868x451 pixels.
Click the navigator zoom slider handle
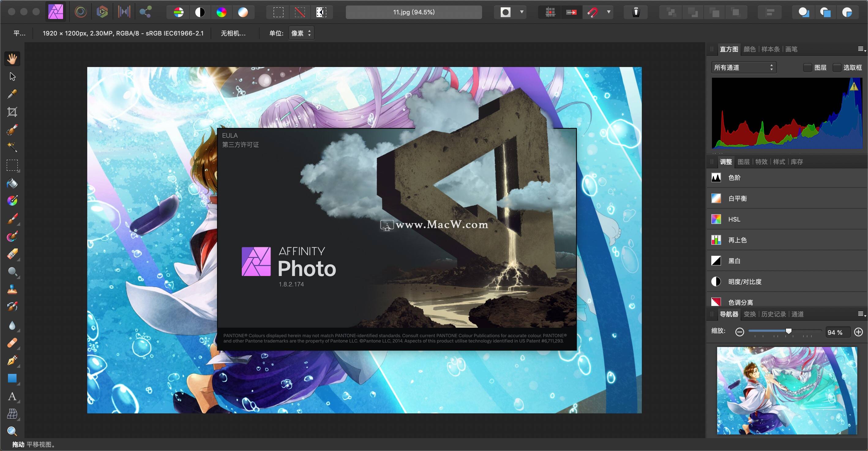(x=788, y=331)
